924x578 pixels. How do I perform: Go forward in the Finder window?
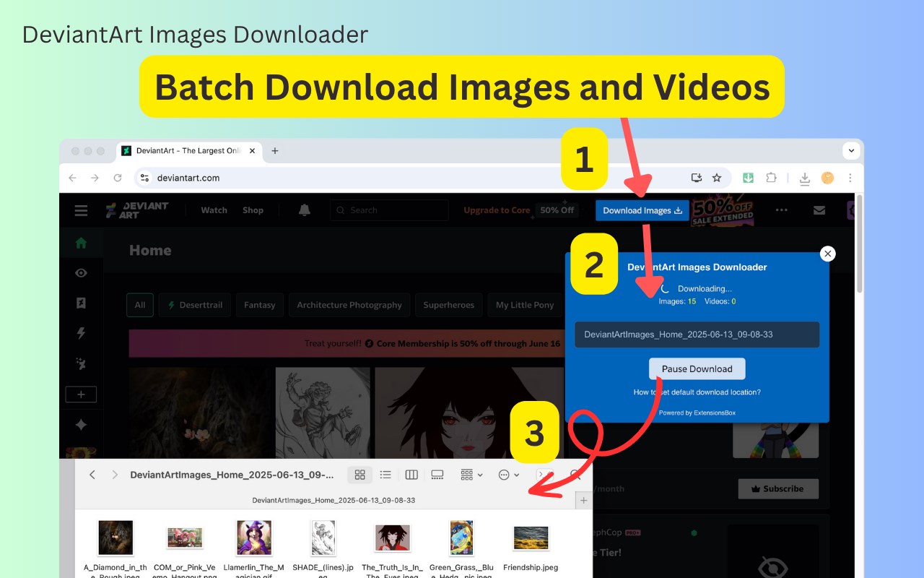point(115,475)
